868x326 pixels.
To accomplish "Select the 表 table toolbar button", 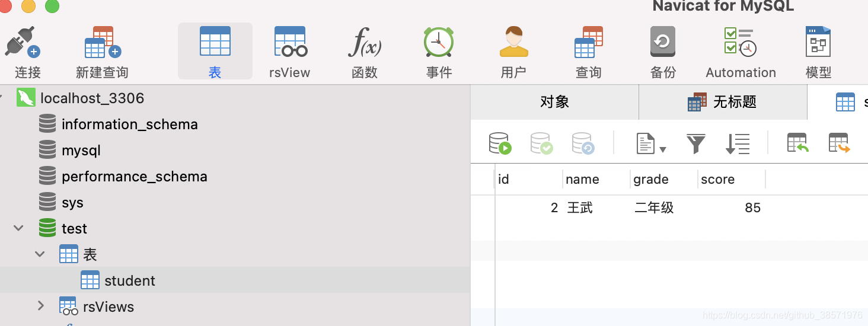I will (x=215, y=52).
